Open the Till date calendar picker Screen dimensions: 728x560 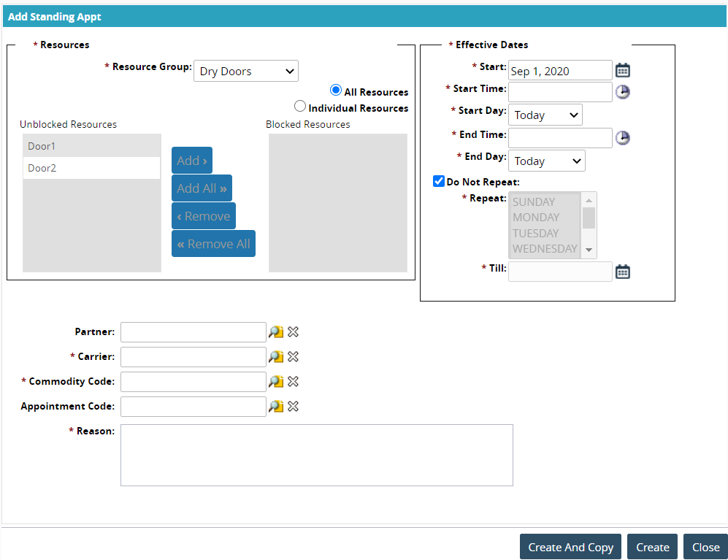coord(622,272)
